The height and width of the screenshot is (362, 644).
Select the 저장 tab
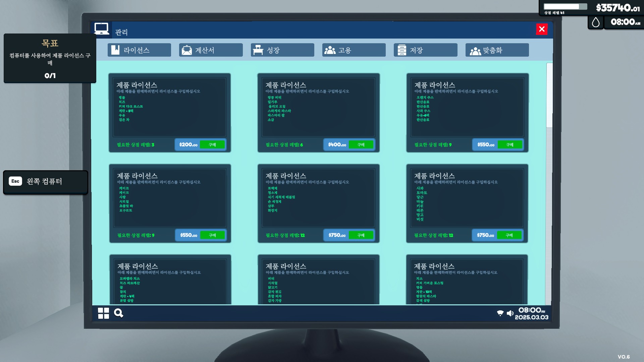pos(425,50)
